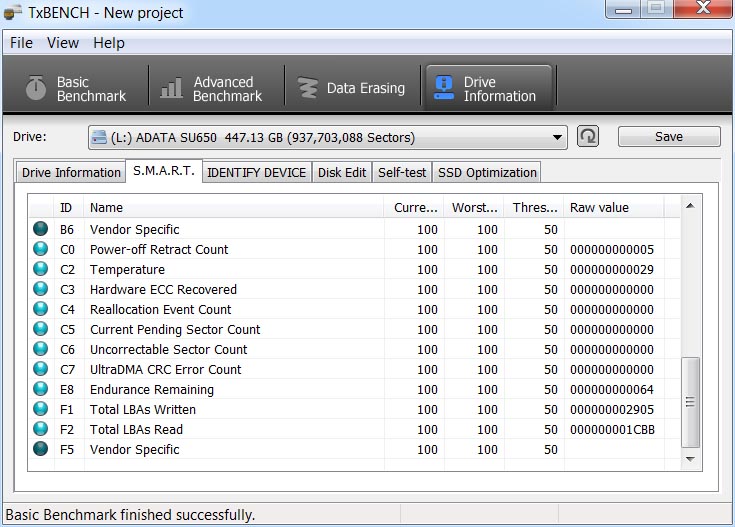735x527 pixels.
Task: Click status icon for Hardware ECC Recovered
Action: pos(41,289)
